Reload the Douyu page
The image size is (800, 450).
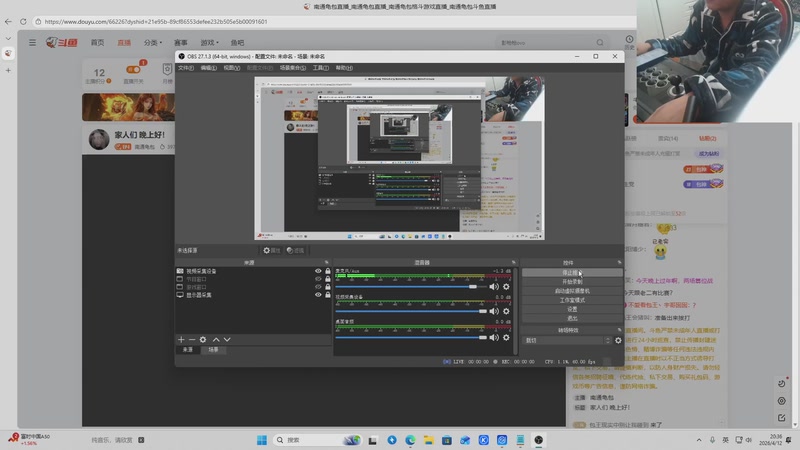(x=23, y=21)
